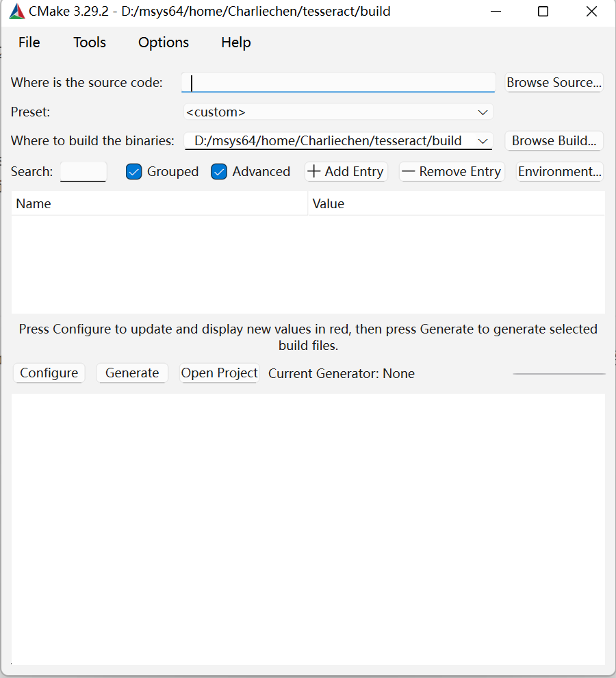The width and height of the screenshot is (616, 678).
Task: Click the Generate button
Action: point(132,373)
